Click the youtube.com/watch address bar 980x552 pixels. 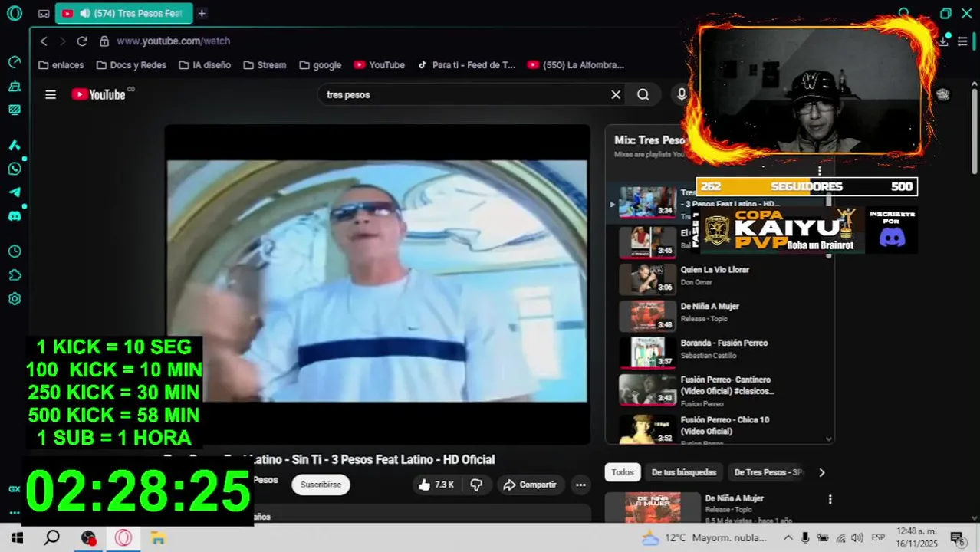point(173,41)
